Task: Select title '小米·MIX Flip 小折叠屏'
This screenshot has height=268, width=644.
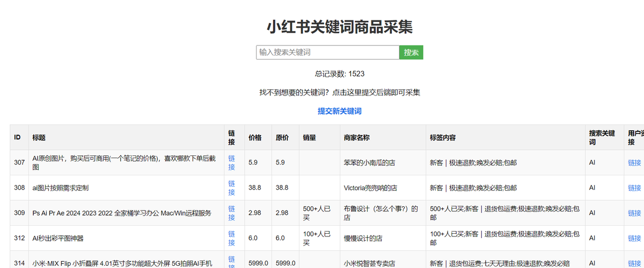Action: (x=122, y=263)
